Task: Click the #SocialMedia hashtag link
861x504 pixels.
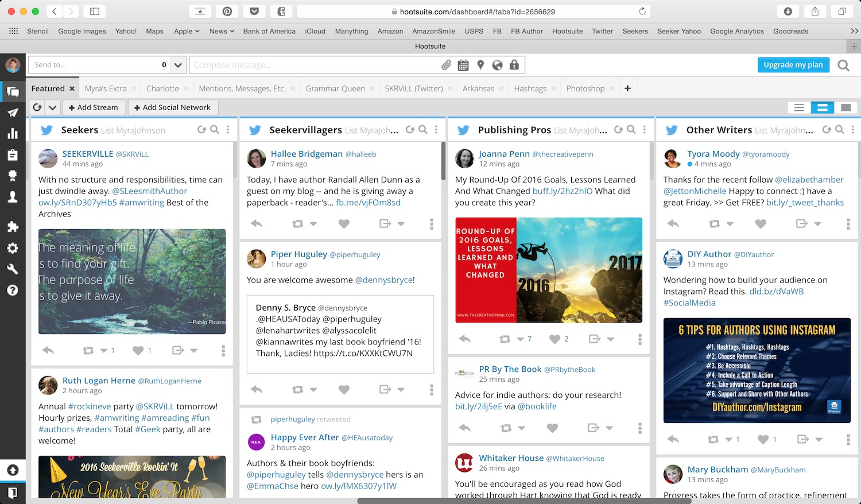Action: pos(689,303)
